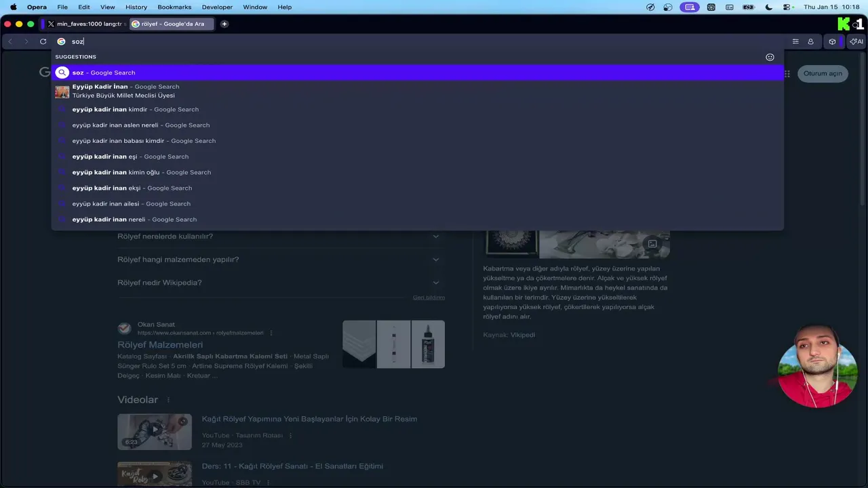The width and height of the screenshot is (868, 488).
Task: Click the battery status icon
Action: click(749, 7)
